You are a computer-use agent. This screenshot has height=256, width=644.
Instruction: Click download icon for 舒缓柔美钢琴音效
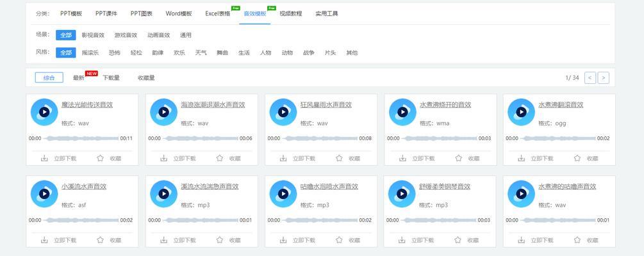pyautogui.click(x=402, y=239)
